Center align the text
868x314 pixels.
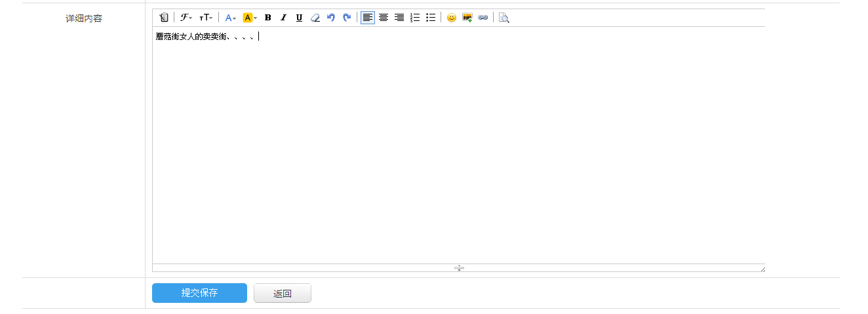(x=384, y=18)
